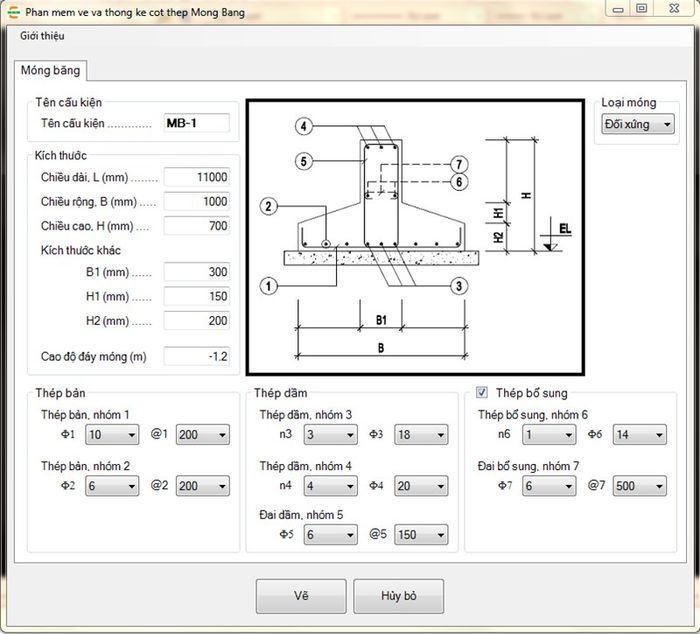Click the B1 (mm) input field

tap(197, 271)
